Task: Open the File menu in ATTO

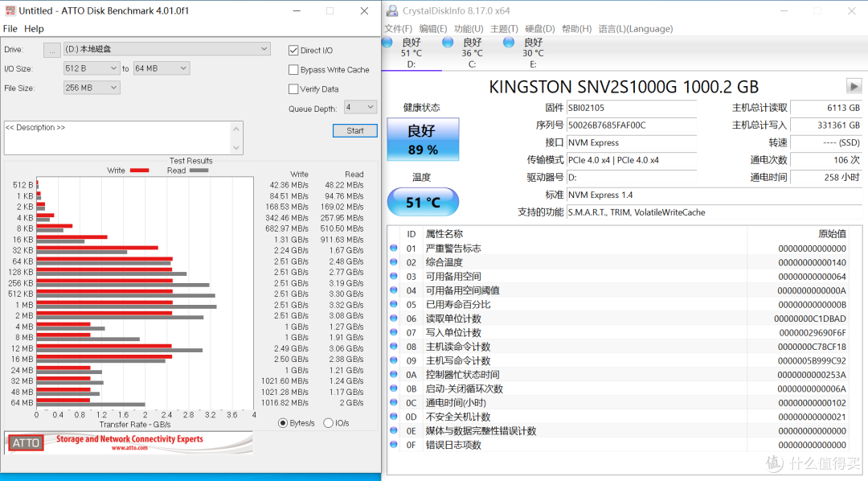Action: click(x=10, y=29)
